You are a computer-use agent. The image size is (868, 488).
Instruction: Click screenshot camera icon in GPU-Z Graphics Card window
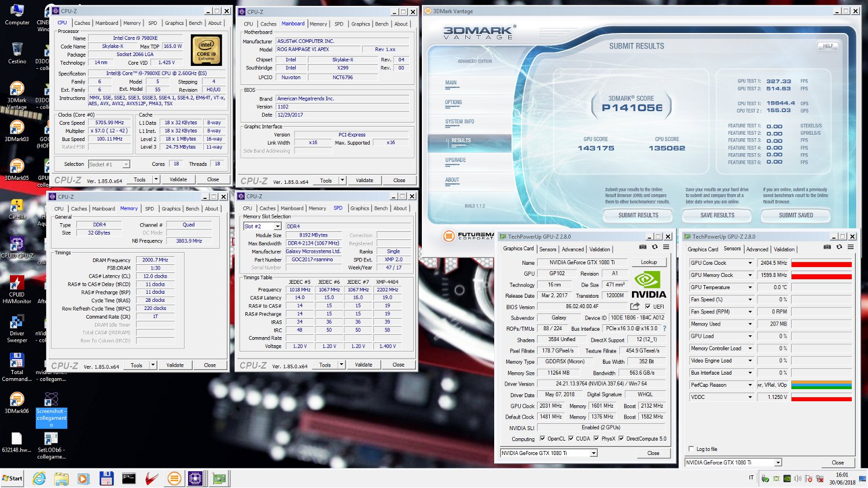click(642, 247)
